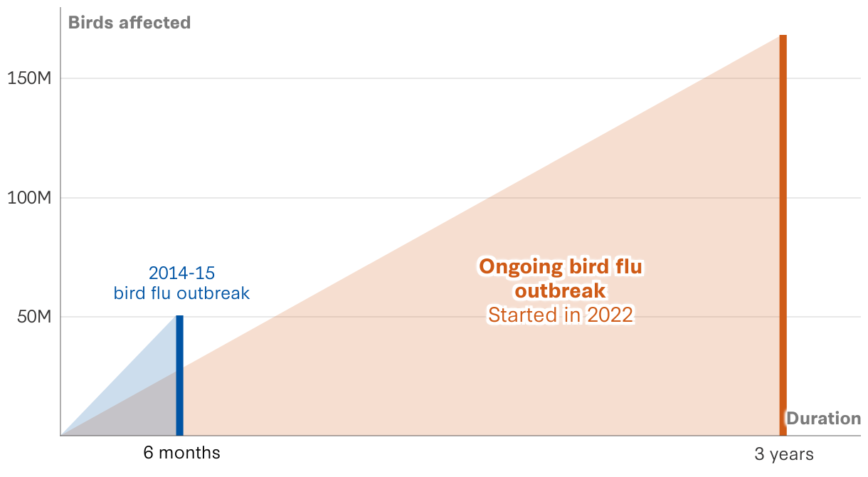Click the top of the orange bar
The height and width of the screenshot is (477, 868).
783,37
